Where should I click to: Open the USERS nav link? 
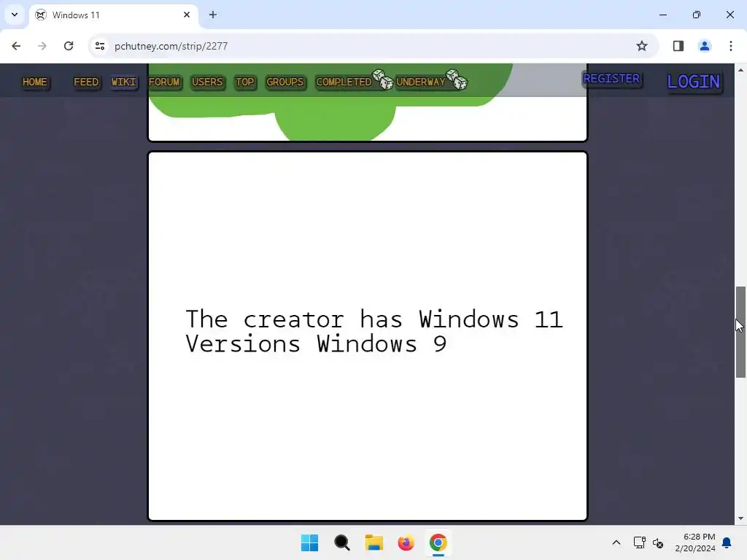pos(207,82)
